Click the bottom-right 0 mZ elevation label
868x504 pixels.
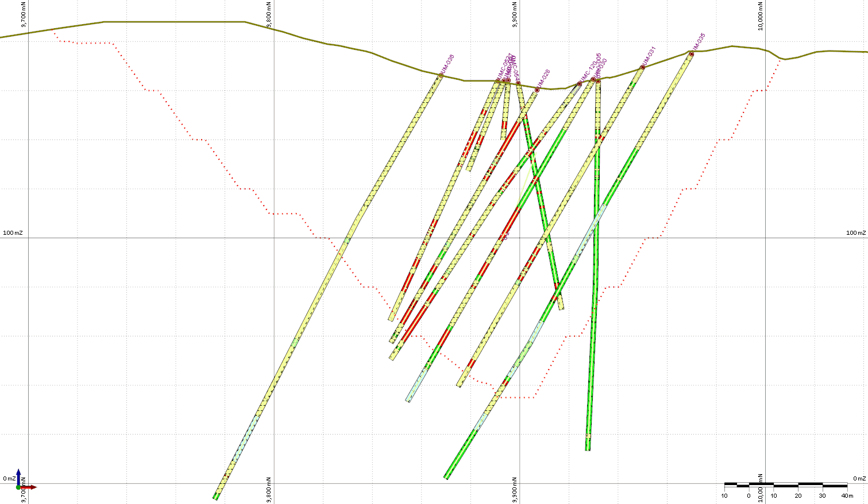pos(859,478)
